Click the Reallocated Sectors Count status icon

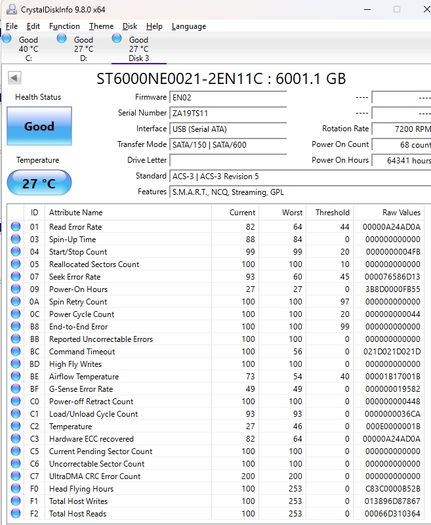(15, 264)
